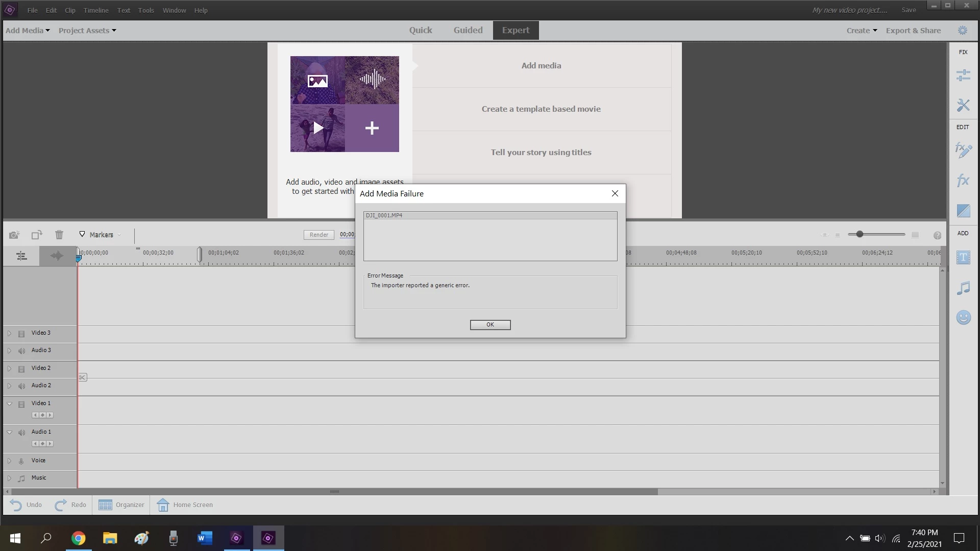The height and width of the screenshot is (551, 980).
Task: Open the Music note panel
Action: pyautogui.click(x=963, y=288)
